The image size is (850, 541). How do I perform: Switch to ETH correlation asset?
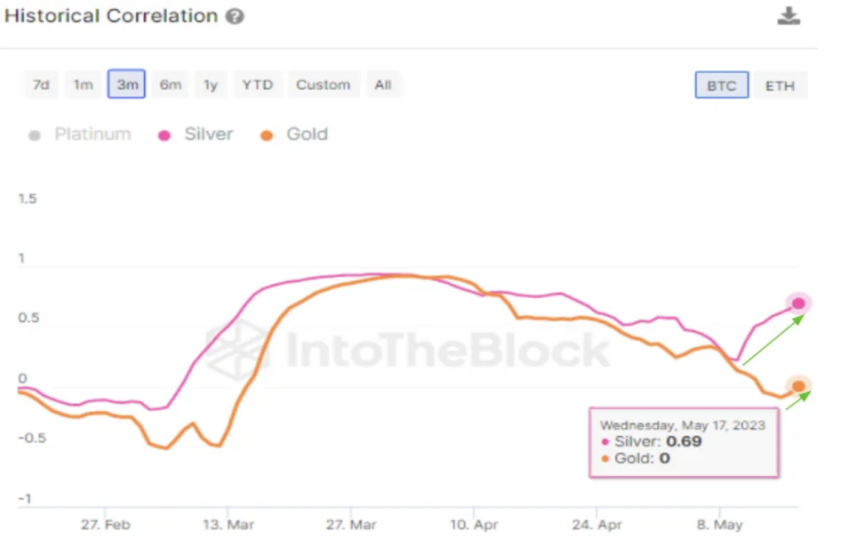pyautogui.click(x=780, y=86)
